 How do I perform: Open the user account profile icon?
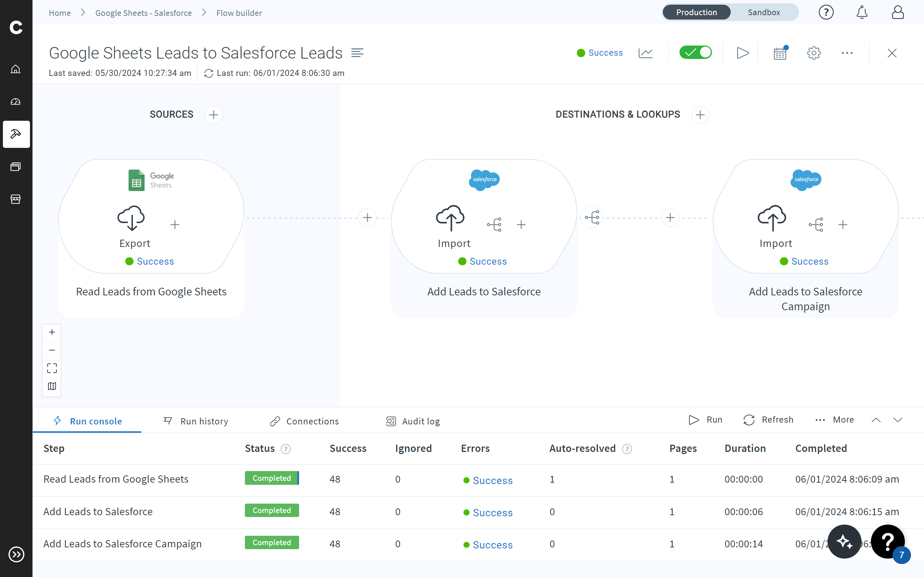(x=898, y=13)
